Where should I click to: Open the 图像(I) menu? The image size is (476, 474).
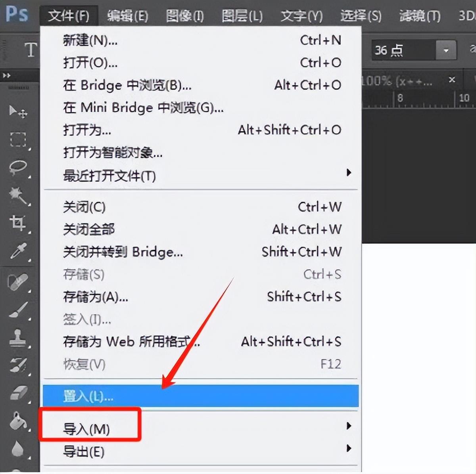click(x=184, y=16)
